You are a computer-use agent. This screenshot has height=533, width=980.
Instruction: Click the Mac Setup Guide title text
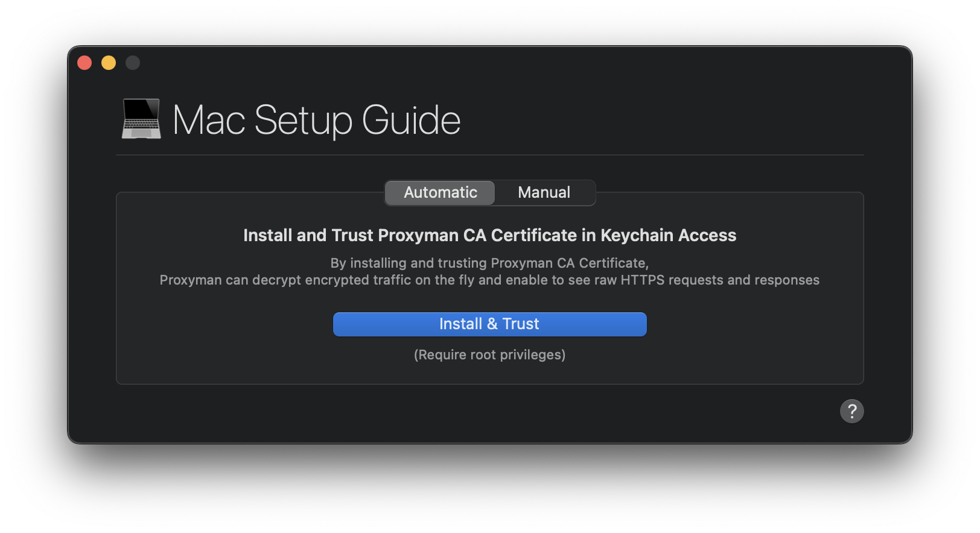(316, 119)
